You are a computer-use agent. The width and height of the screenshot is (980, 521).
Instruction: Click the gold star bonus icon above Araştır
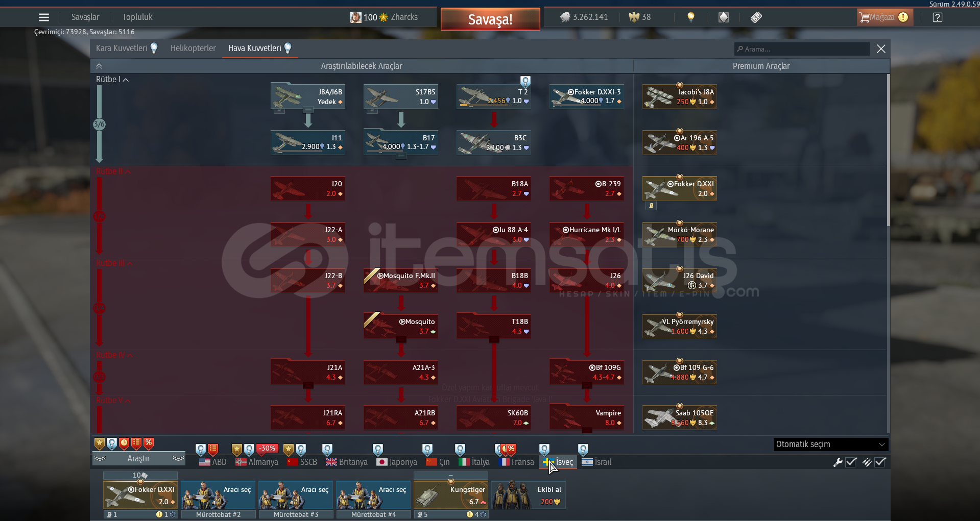tap(100, 443)
